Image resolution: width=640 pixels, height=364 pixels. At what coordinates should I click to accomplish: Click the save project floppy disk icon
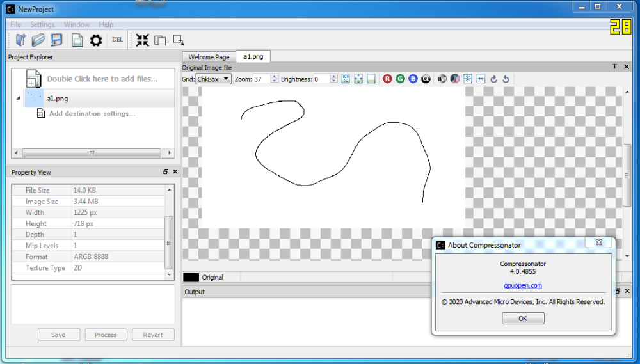pyautogui.click(x=56, y=40)
